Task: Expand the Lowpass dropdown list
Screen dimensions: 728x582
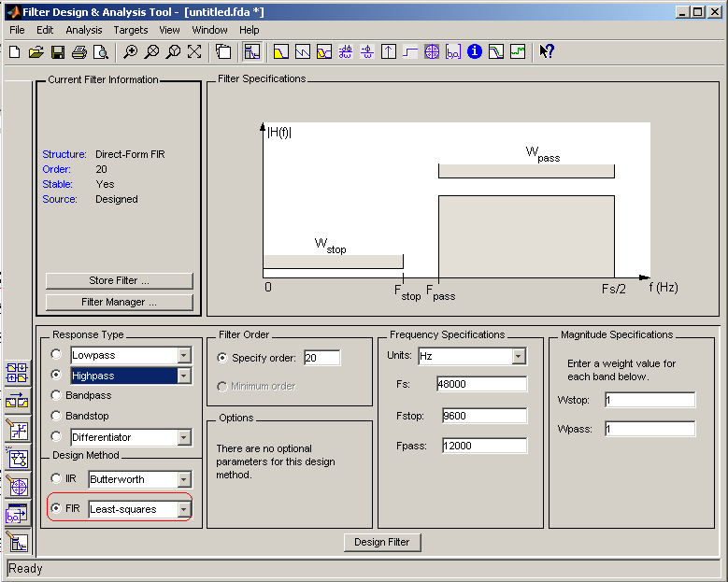Action: coord(184,356)
